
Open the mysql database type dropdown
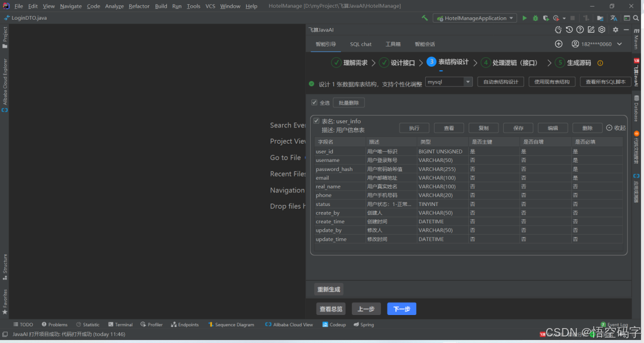point(448,82)
